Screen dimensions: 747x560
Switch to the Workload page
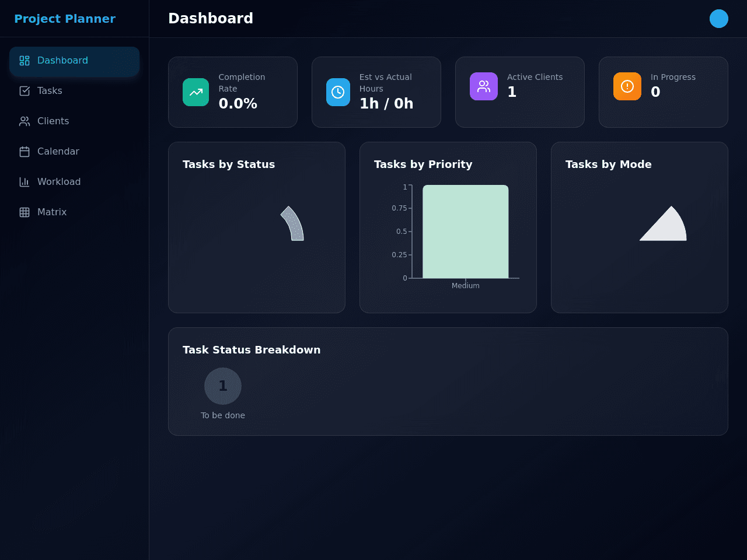pos(74,182)
